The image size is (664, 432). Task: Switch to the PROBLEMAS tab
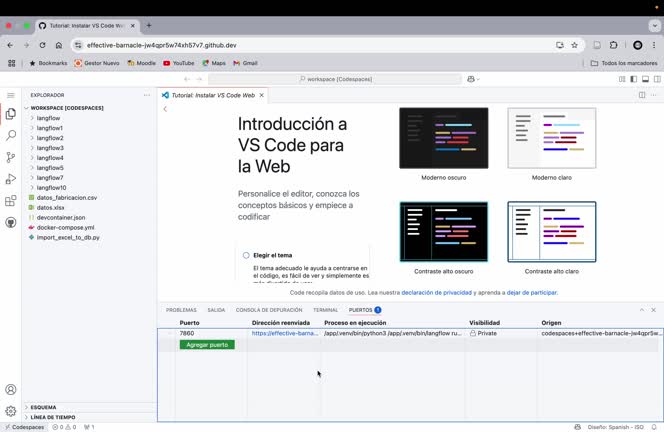181,310
